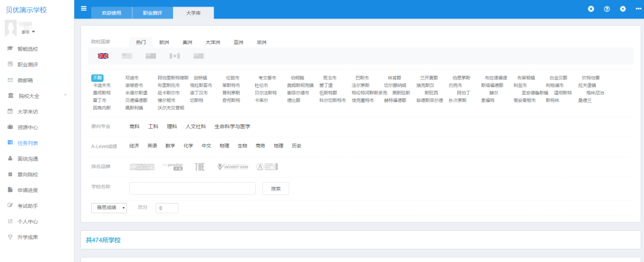
Task: Click the circled X icon in header
Action: [x=591, y=9]
